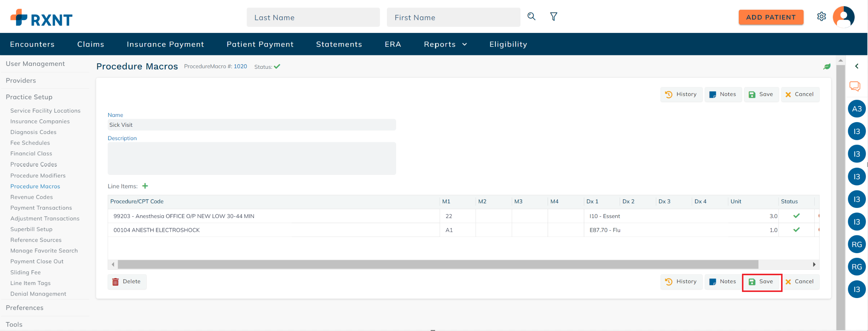The width and height of the screenshot is (868, 331).
Task: Click the green leaf icon
Action: [x=827, y=67]
